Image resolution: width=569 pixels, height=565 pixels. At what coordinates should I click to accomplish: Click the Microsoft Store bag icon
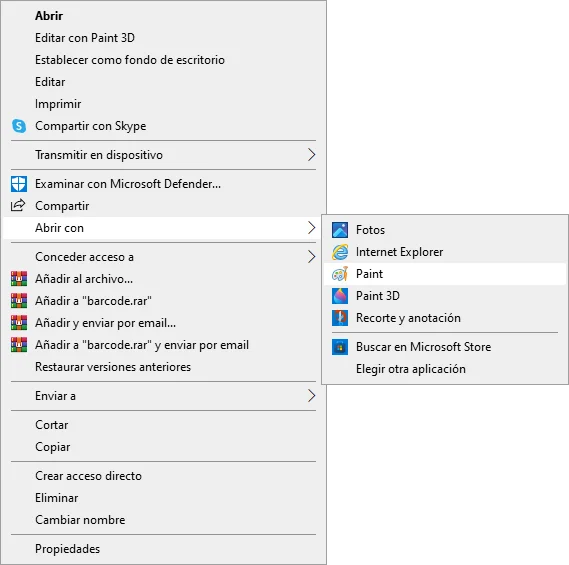click(340, 347)
